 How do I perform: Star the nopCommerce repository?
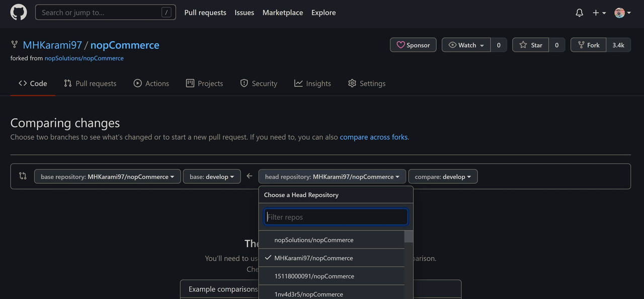click(x=530, y=45)
